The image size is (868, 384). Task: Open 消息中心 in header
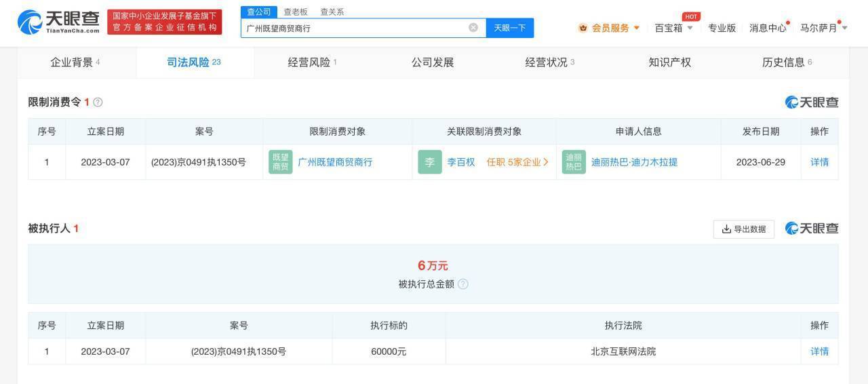pyautogui.click(x=768, y=28)
